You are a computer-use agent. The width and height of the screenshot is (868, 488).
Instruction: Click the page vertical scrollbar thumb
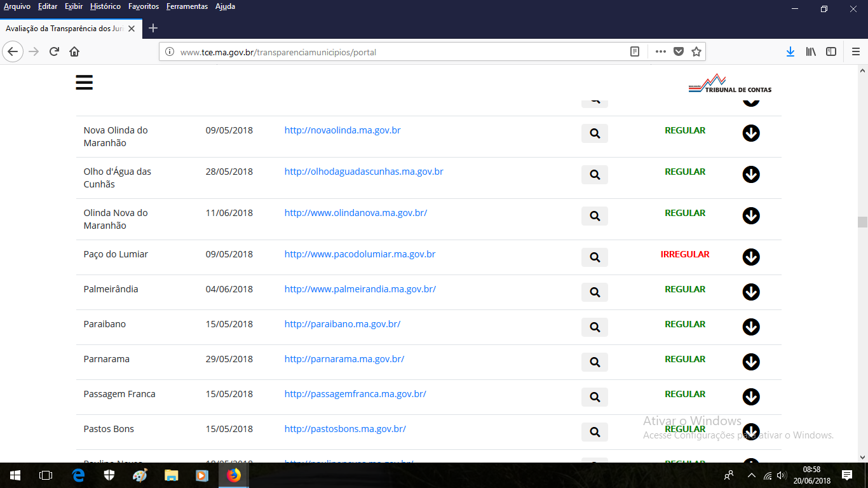pos(862,222)
